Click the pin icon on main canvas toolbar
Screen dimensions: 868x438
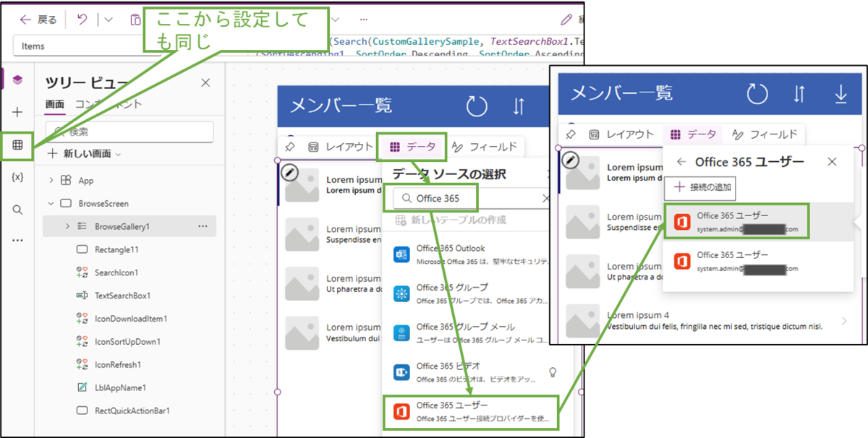click(x=290, y=147)
